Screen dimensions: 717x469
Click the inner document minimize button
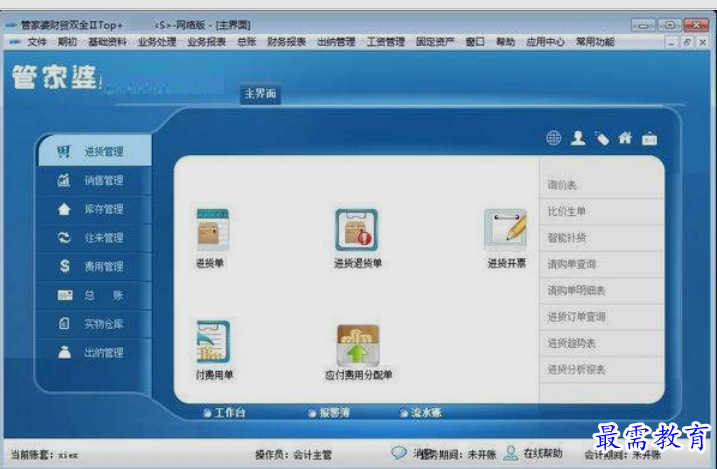(x=671, y=43)
